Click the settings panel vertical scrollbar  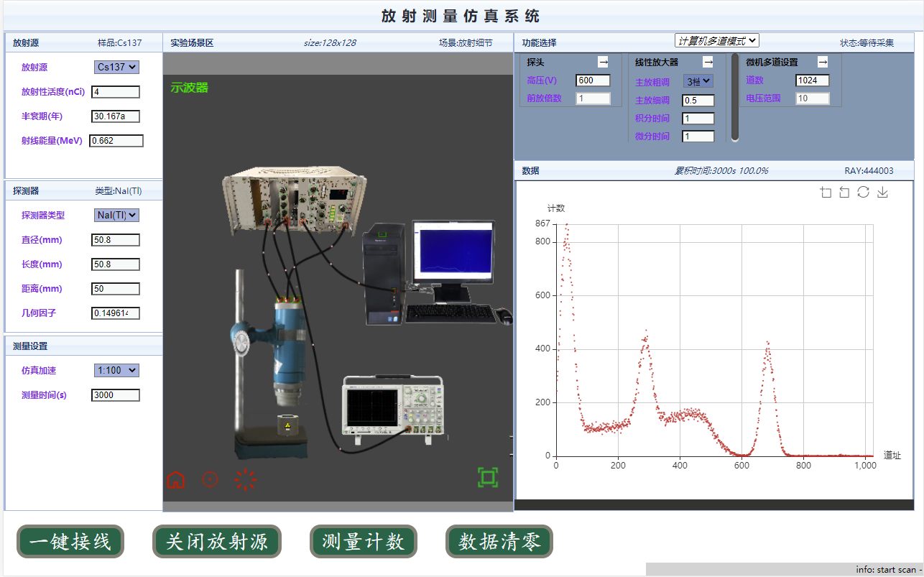pyautogui.click(x=734, y=97)
